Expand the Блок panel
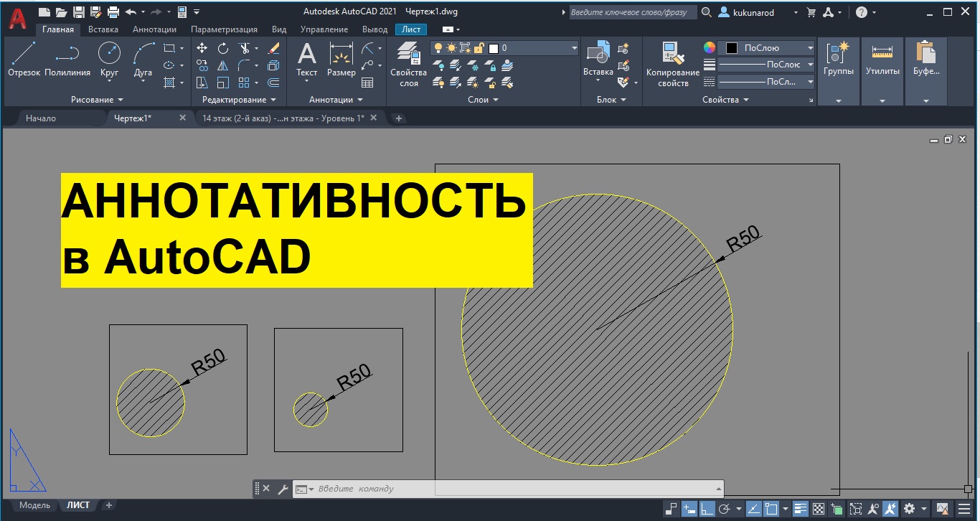 coord(611,100)
